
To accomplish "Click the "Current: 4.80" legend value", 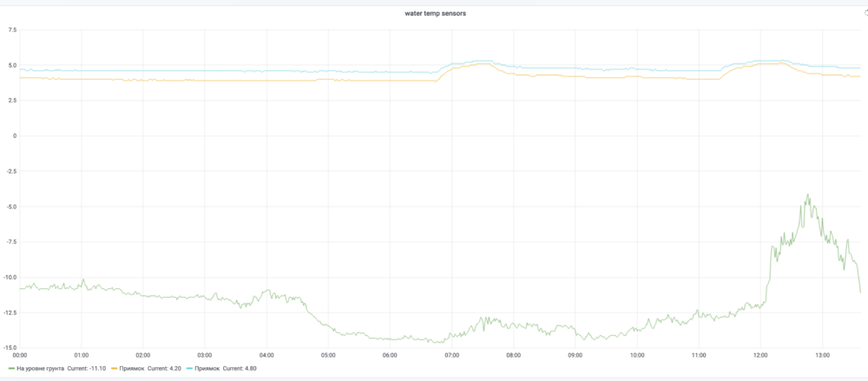I will [239, 368].
